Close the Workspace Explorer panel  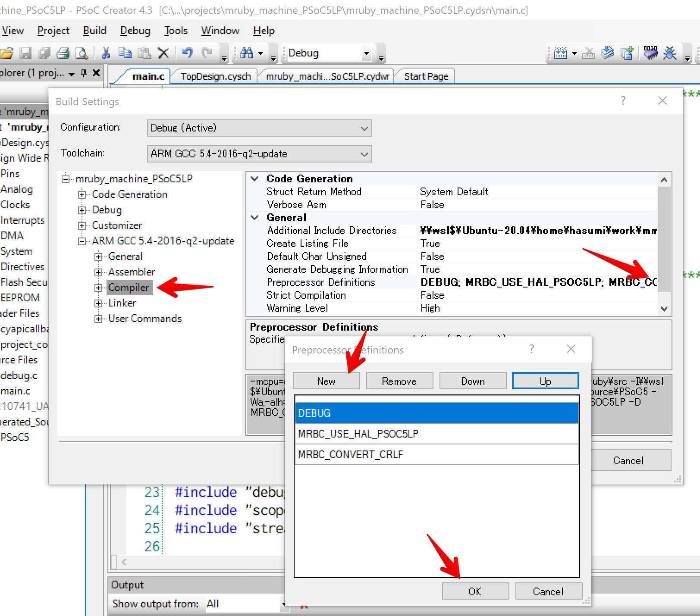96,73
